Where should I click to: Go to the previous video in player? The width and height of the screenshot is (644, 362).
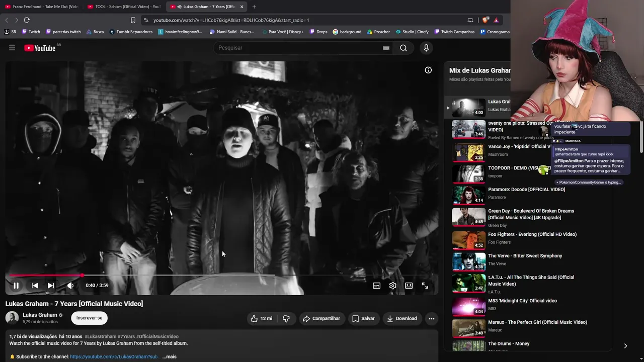35,286
